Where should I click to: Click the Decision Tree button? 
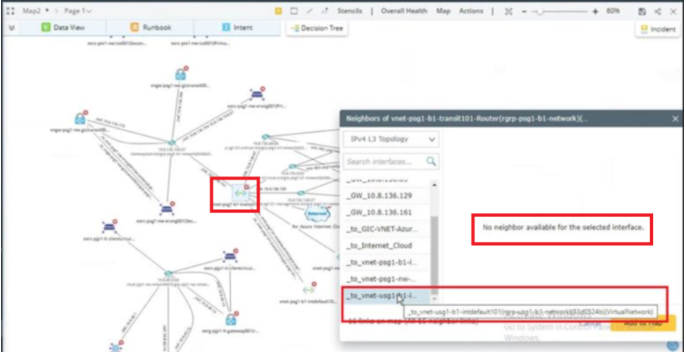click(317, 28)
